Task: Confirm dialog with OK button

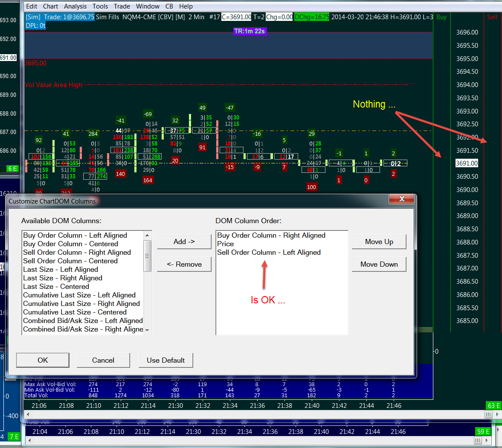Action: pos(43,360)
